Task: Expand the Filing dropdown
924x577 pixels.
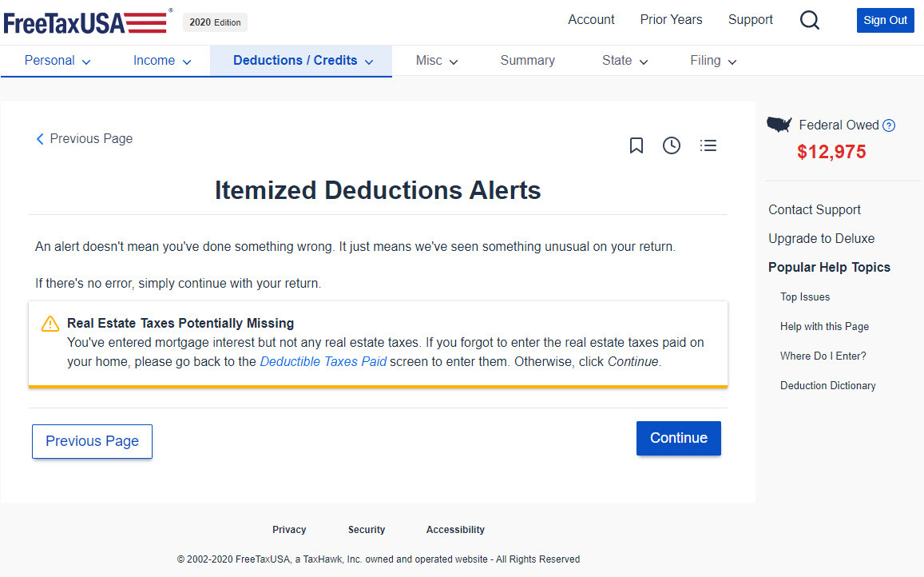Action: (712, 60)
